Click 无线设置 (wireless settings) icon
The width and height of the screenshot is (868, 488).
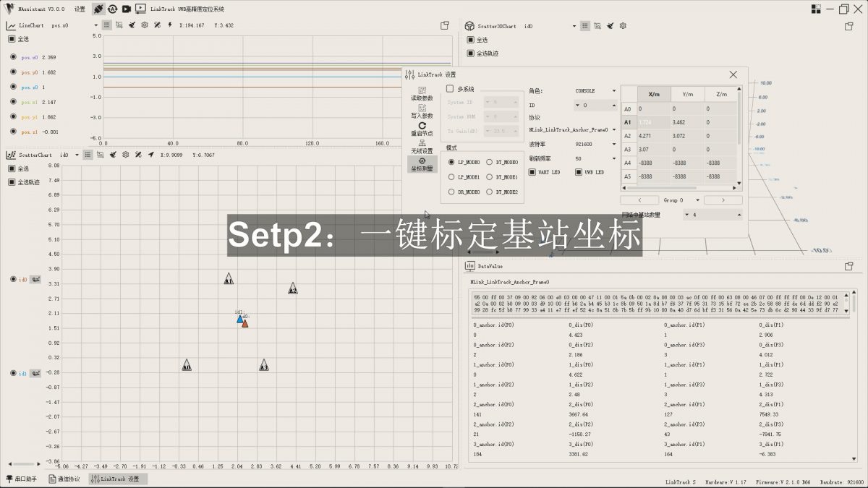[422, 147]
